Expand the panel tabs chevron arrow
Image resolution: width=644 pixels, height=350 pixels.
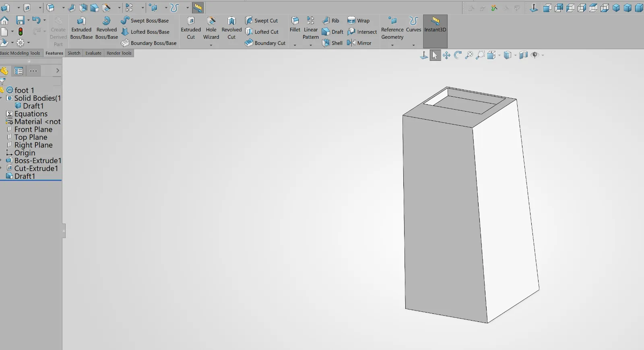(58, 70)
